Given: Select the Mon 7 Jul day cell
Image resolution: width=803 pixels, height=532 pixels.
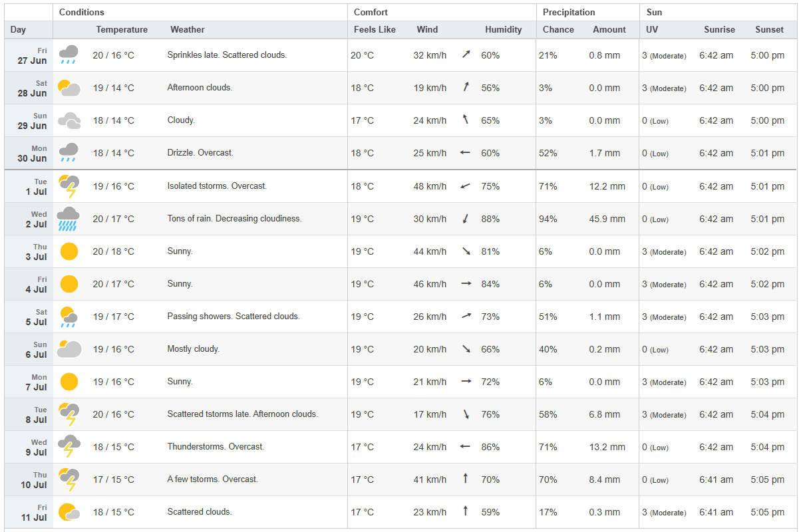Looking at the screenshot, I should pyautogui.click(x=32, y=382).
